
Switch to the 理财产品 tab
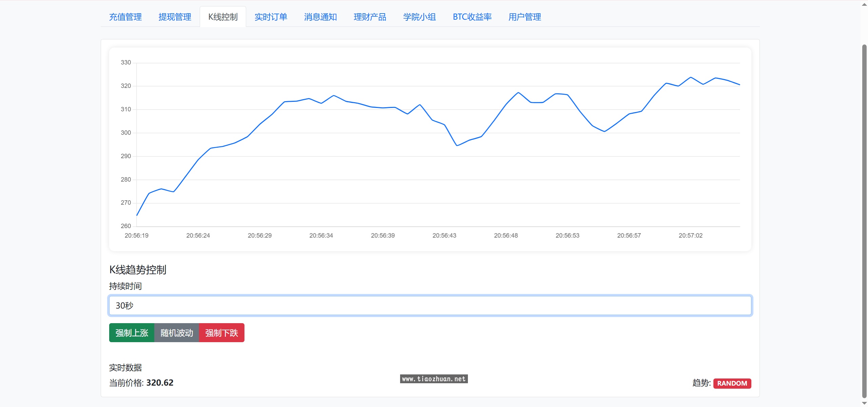370,17
